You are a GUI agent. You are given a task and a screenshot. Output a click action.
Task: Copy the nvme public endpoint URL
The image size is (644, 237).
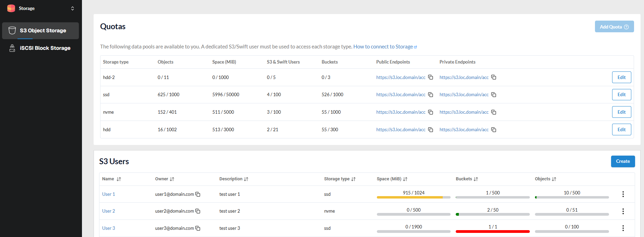click(x=430, y=112)
